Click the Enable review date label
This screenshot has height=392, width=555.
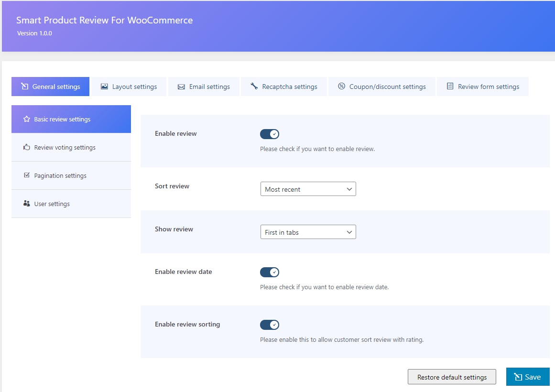(184, 272)
